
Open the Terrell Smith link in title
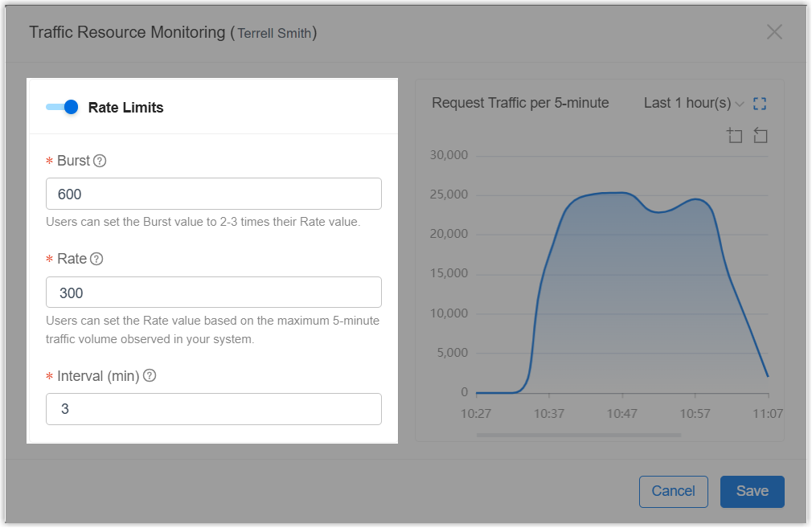click(x=274, y=34)
